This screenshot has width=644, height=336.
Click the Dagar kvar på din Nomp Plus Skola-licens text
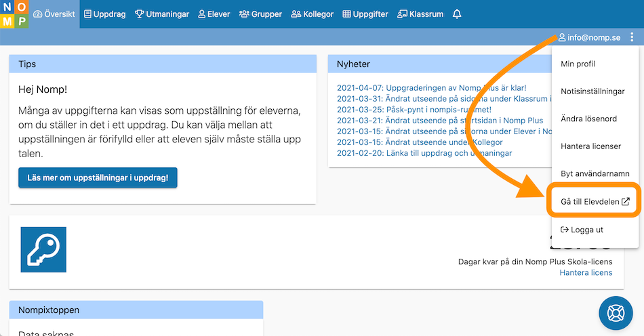(x=535, y=261)
